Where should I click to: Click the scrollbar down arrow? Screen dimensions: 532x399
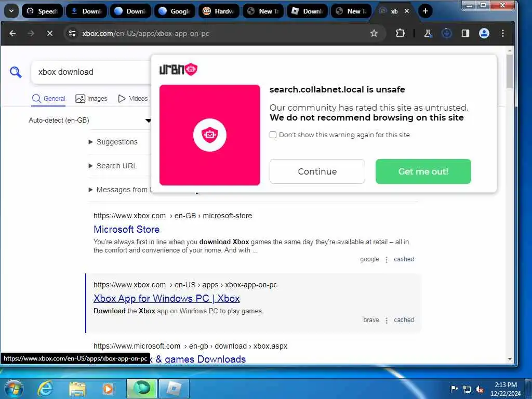tap(510, 359)
